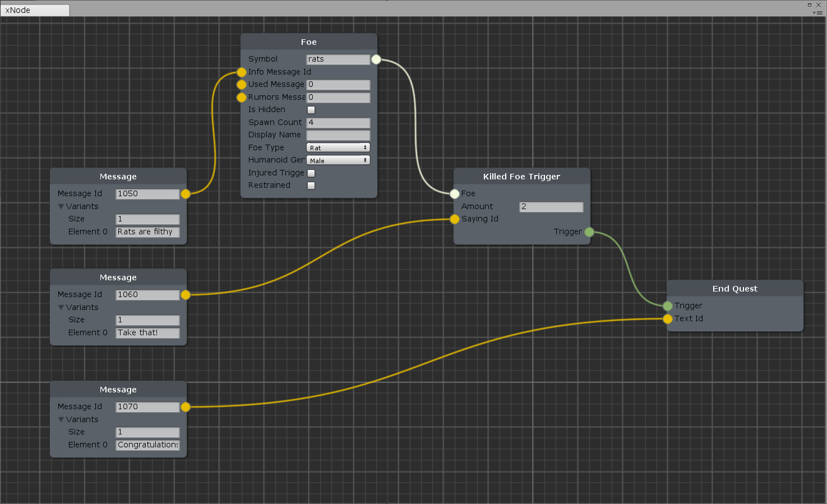Image resolution: width=827 pixels, height=504 pixels.
Task: Click the Amount label in Killed Foe Trigger
Action: coord(477,206)
